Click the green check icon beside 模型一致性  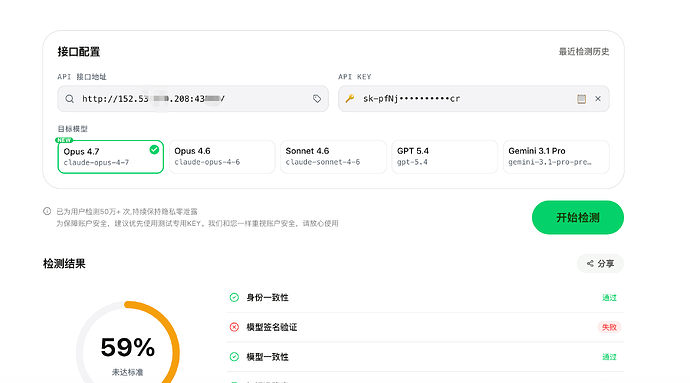pyautogui.click(x=234, y=357)
